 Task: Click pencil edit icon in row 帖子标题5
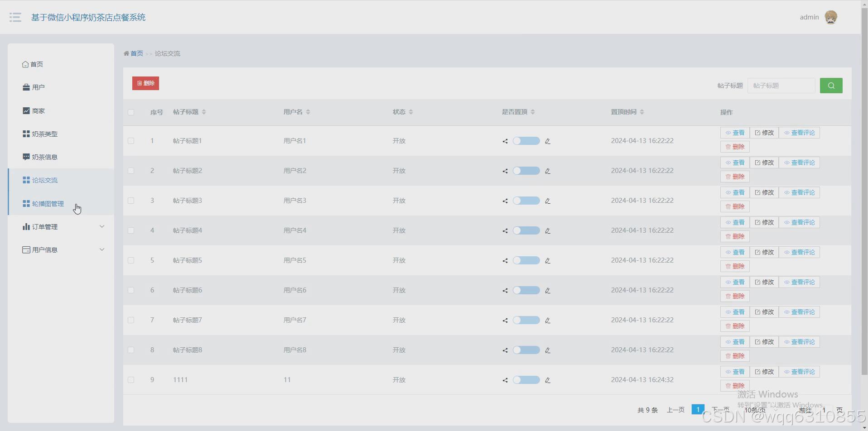pos(548,261)
